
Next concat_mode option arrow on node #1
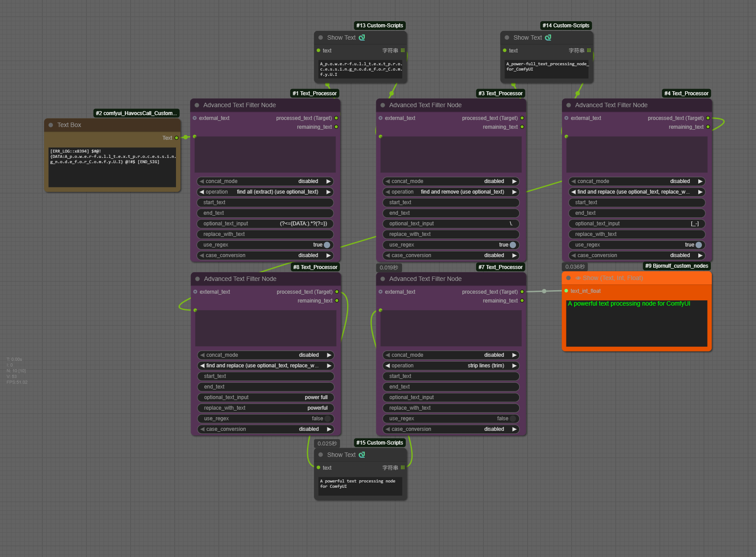point(329,181)
